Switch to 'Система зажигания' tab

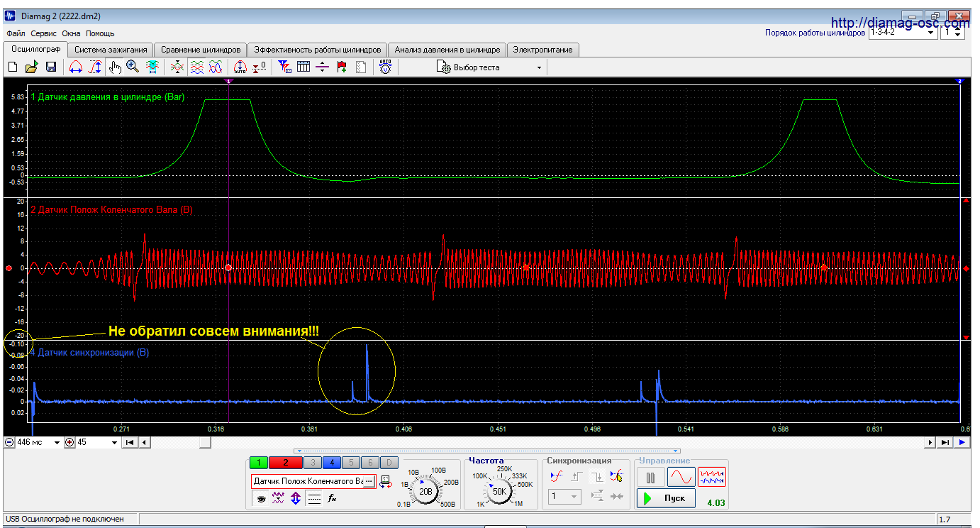tap(111, 50)
